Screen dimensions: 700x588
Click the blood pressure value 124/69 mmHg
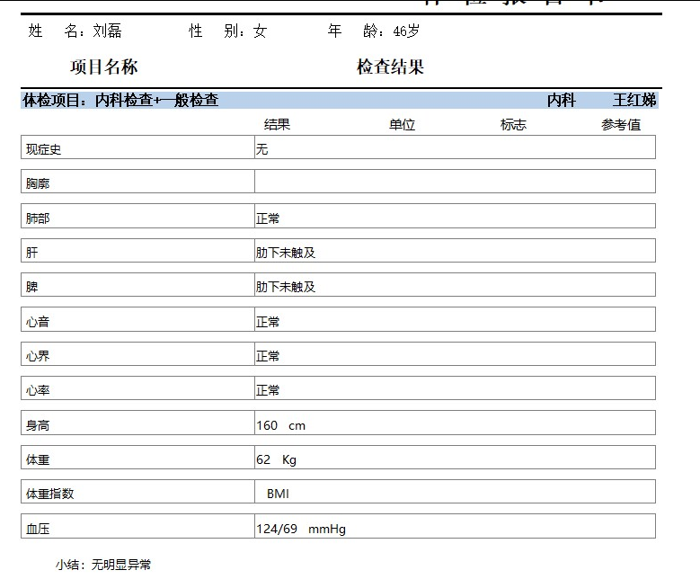[x=300, y=529]
